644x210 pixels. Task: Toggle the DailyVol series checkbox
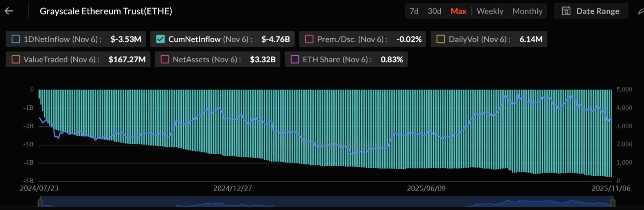(441, 39)
